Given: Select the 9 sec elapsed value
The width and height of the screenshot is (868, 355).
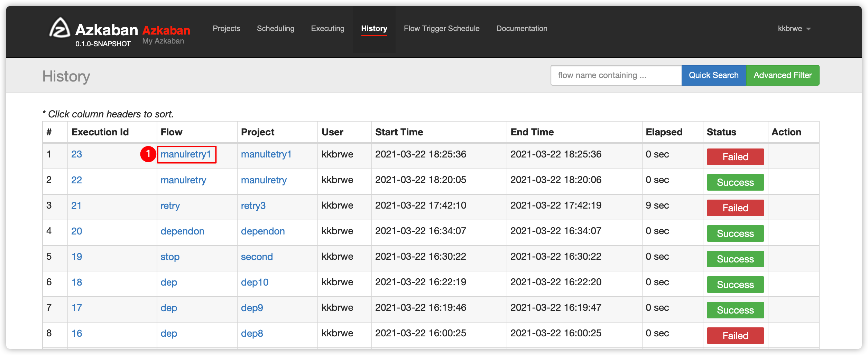Looking at the screenshot, I should (x=657, y=205).
